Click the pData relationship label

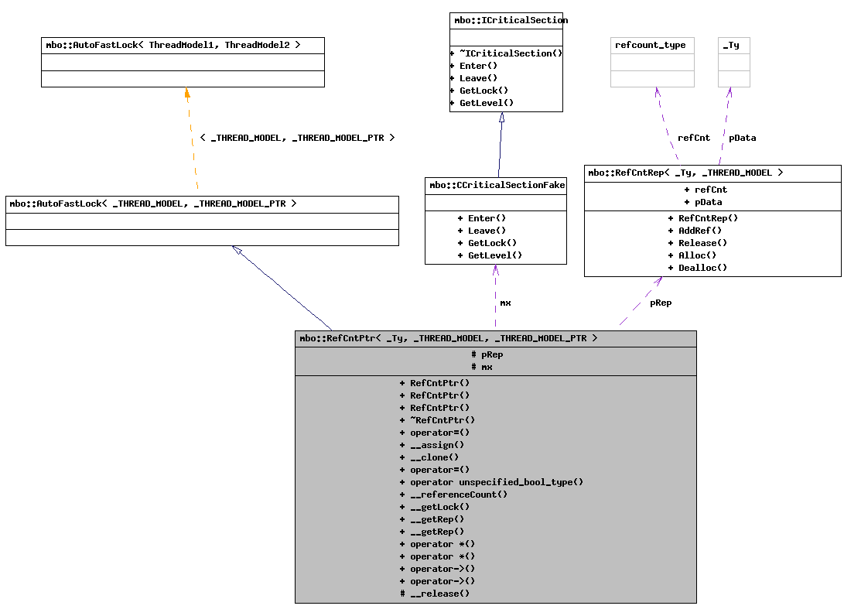click(742, 138)
